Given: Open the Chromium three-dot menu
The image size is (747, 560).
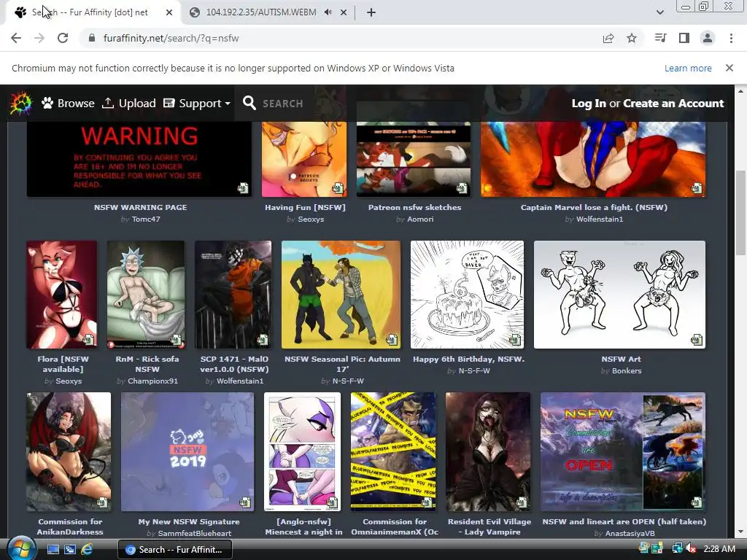Looking at the screenshot, I should click(731, 38).
